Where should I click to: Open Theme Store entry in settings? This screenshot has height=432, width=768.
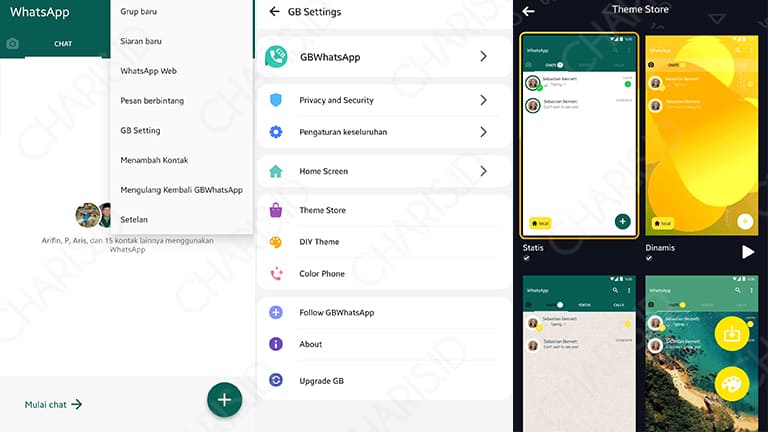point(384,210)
